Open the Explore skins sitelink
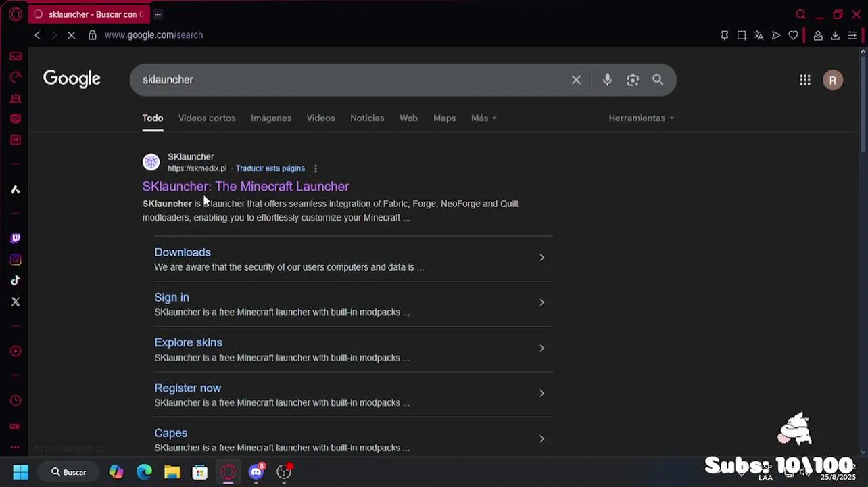Image resolution: width=868 pixels, height=487 pixels. tap(188, 342)
